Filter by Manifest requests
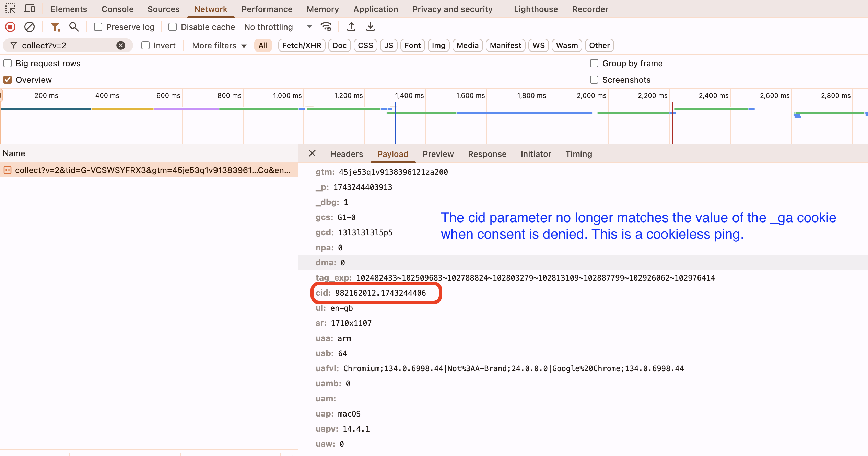The image size is (868, 456). coord(505,45)
